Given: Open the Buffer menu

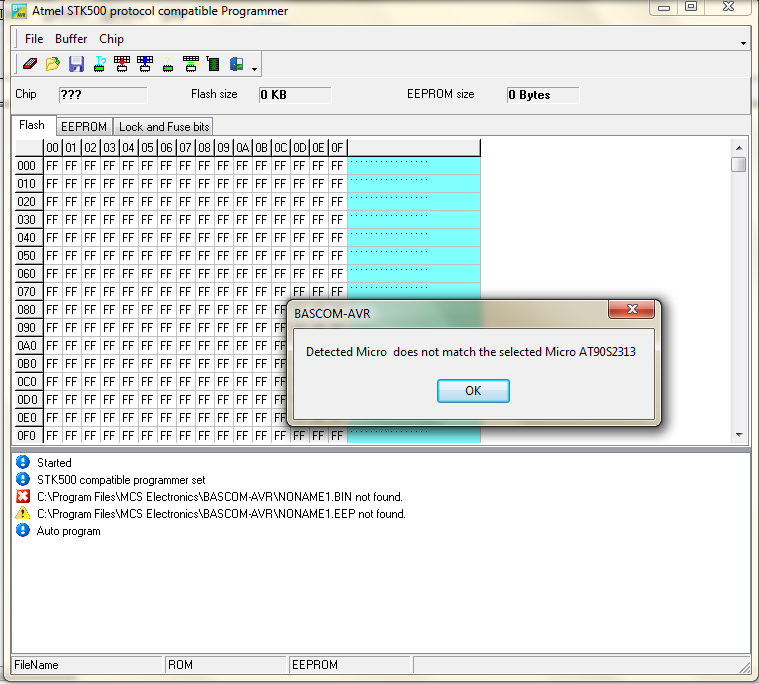Looking at the screenshot, I should (x=71, y=39).
